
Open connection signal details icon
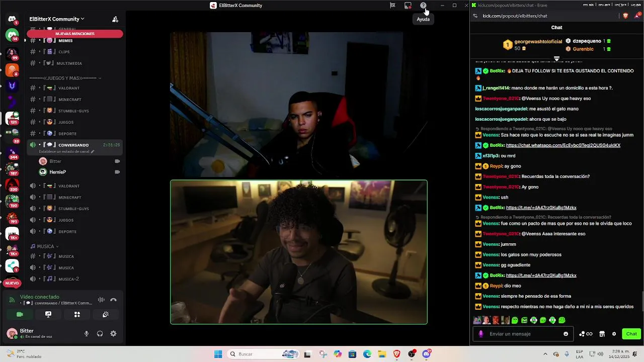tap(12, 300)
